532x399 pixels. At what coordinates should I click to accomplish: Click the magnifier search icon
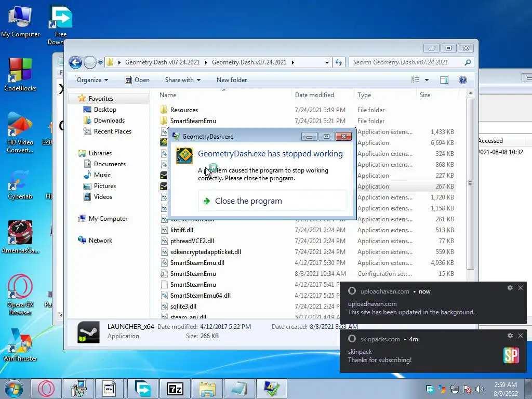click(468, 62)
